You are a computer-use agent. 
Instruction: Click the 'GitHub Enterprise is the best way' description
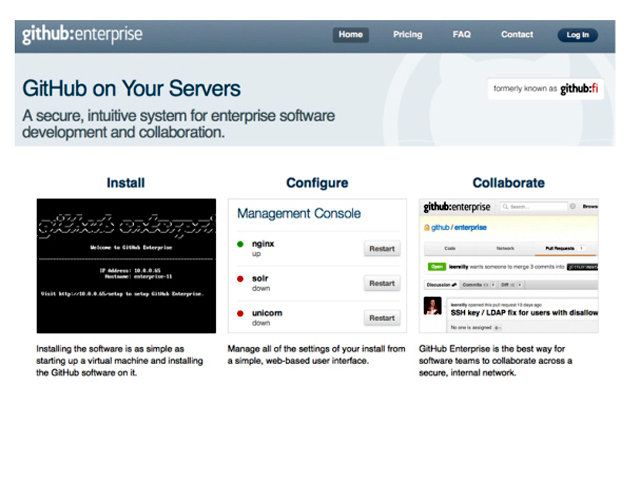click(x=496, y=361)
